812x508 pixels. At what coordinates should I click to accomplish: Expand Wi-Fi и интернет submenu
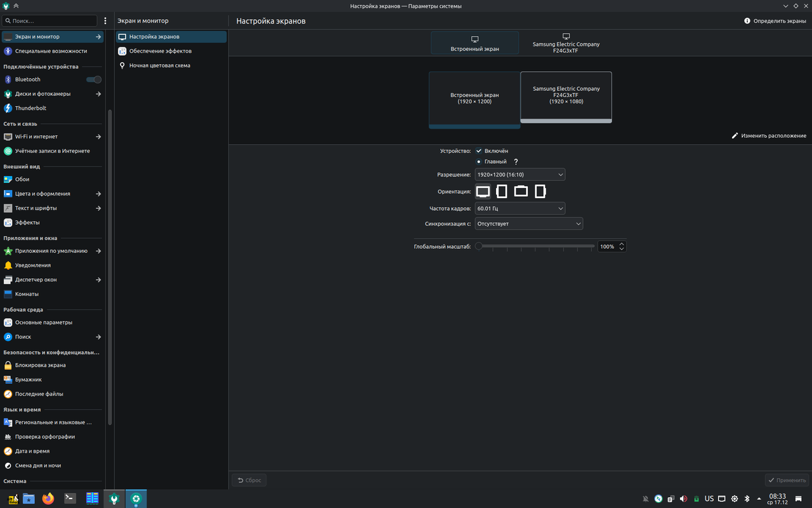(98, 137)
